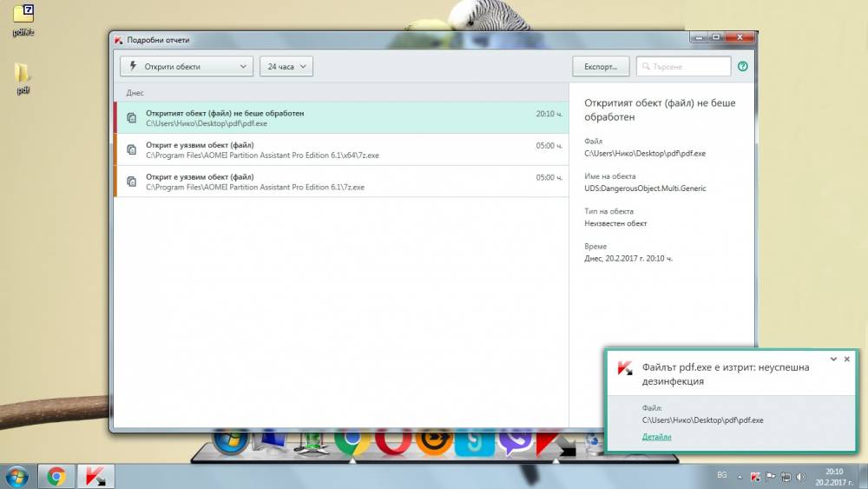The width and height of the screenshot is (868, 489).
Task: Click the 'Днес' group header
Action: (135, 93)
